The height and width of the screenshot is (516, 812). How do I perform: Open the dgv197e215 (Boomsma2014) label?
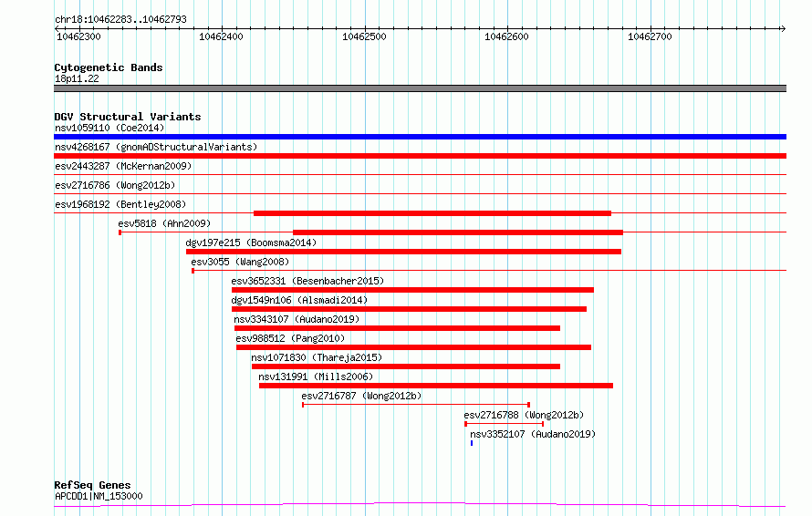pyautogui.click(x=251, y=243)
